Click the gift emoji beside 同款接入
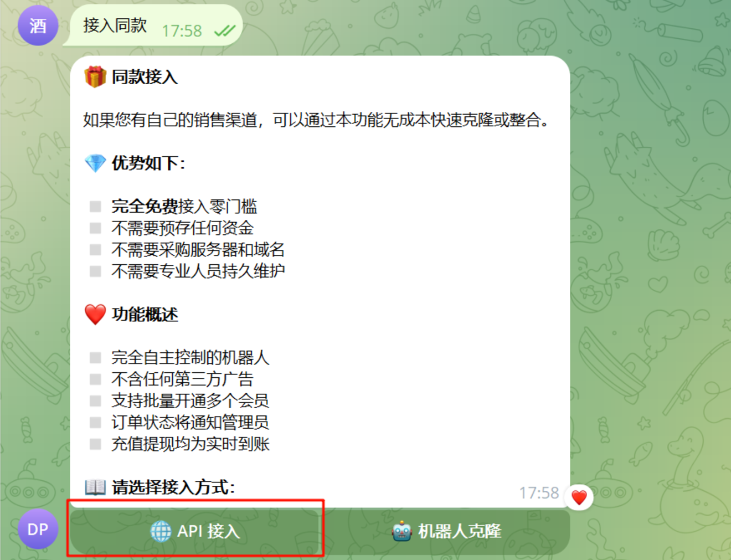The width and height of the screenshot is (731, 560). 95,76
